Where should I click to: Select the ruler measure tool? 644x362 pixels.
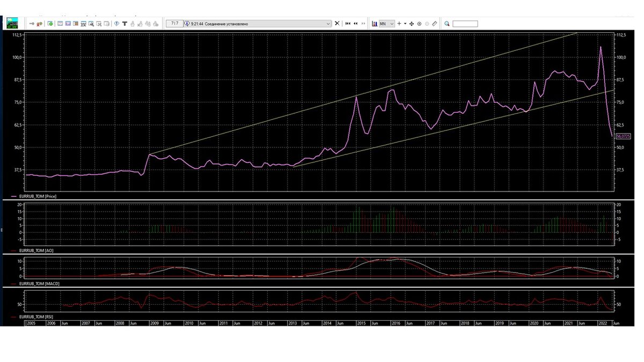pyautogui.click(x=435, y=24)
